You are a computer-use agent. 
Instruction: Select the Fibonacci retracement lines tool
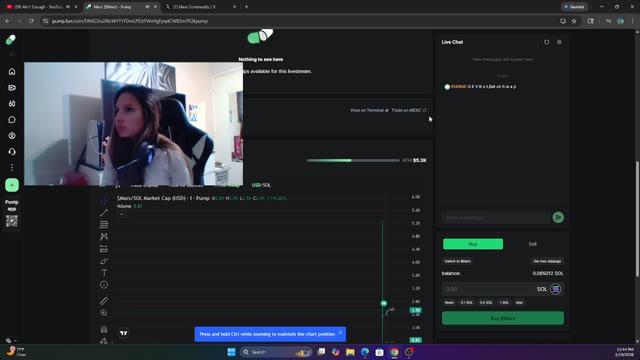click(x=104, y=224)
